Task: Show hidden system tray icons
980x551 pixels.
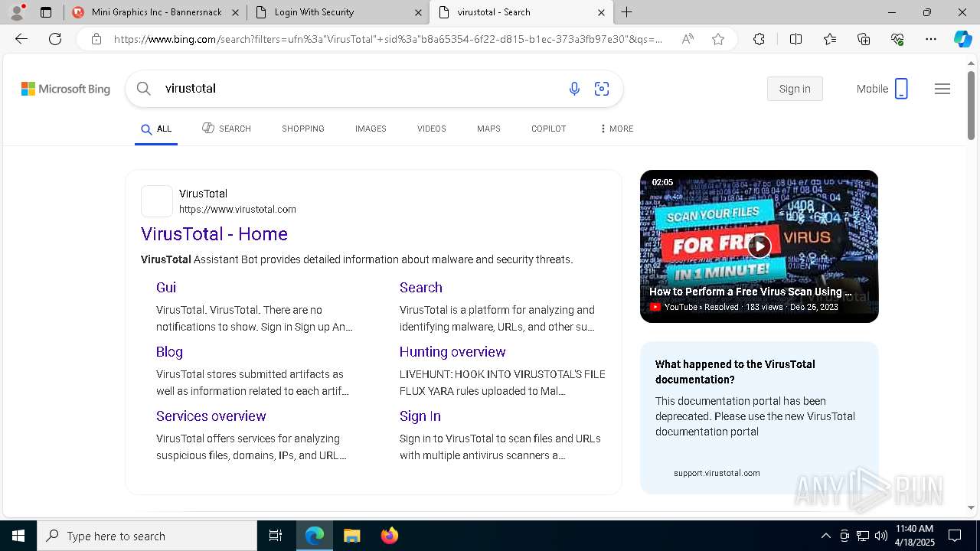Action: pos(825,536)
